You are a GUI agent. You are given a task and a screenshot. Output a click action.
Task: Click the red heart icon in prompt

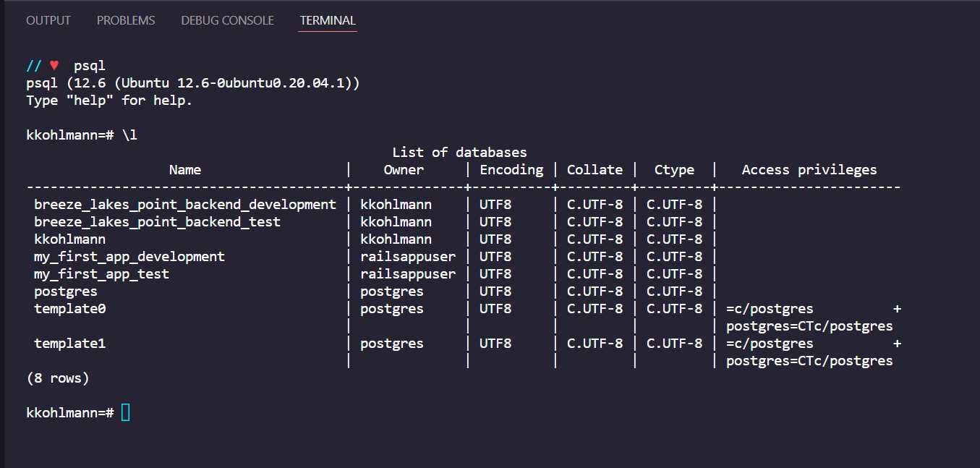[54, 66]
